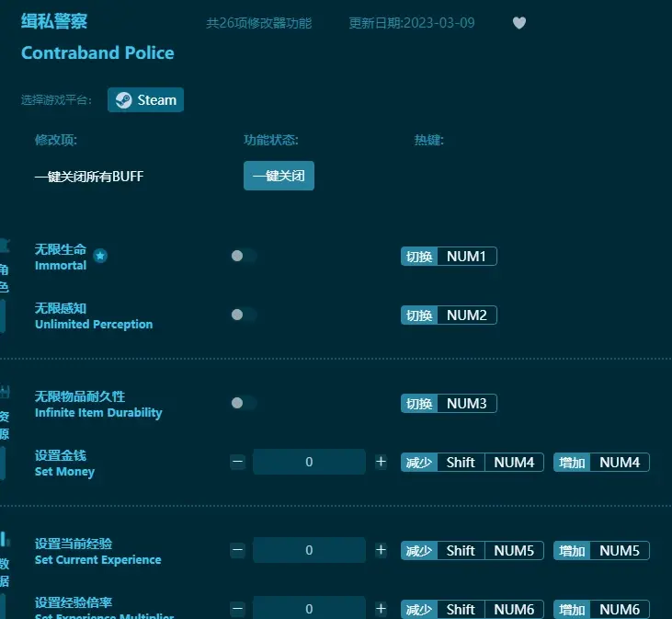Click the 增加 NUM5 increase hotkey
This screenshot has height=619, width=672.
(x=601, y=550)
